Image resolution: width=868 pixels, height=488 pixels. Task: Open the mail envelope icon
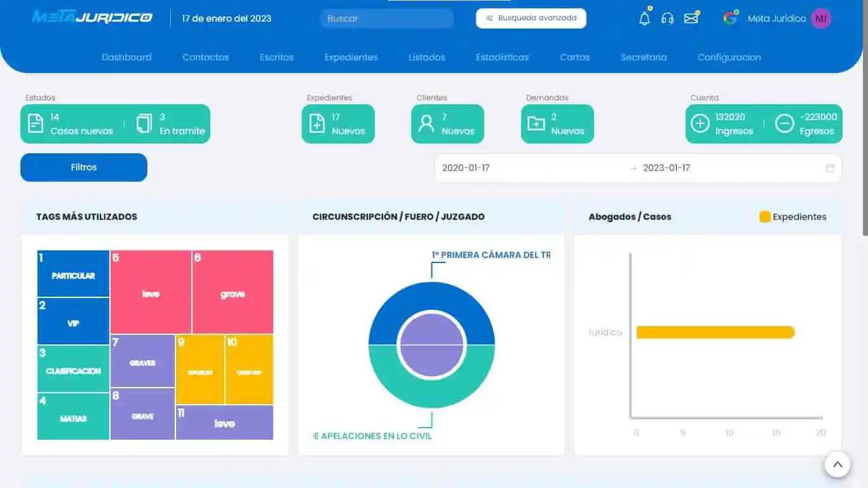[x=691, y=18]
